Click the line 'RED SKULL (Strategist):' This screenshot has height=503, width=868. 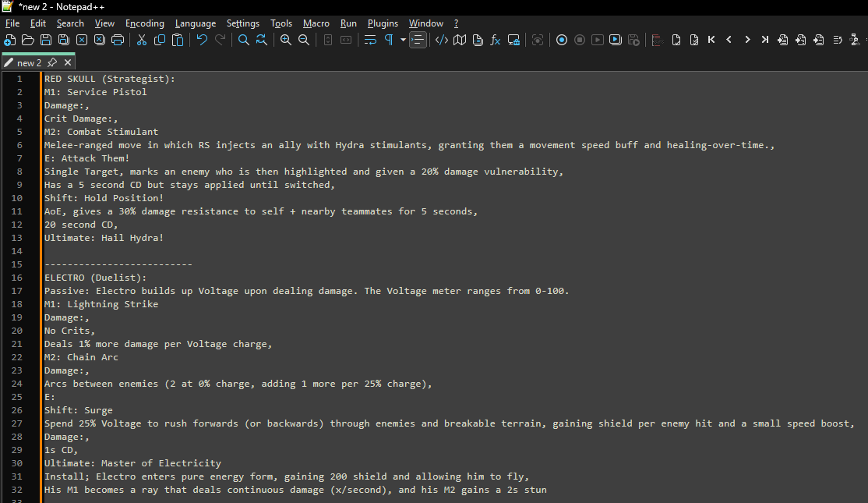point(110,79)
